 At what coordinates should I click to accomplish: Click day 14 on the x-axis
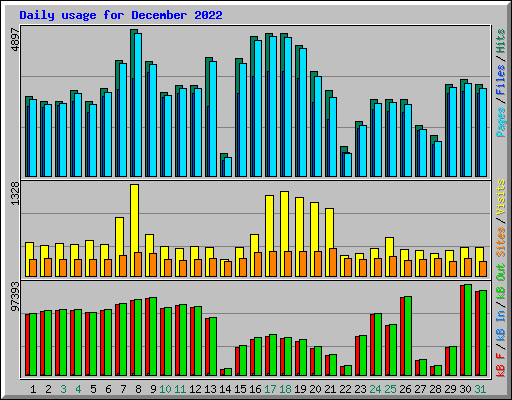pyautogui.click(x=225, y=389)
